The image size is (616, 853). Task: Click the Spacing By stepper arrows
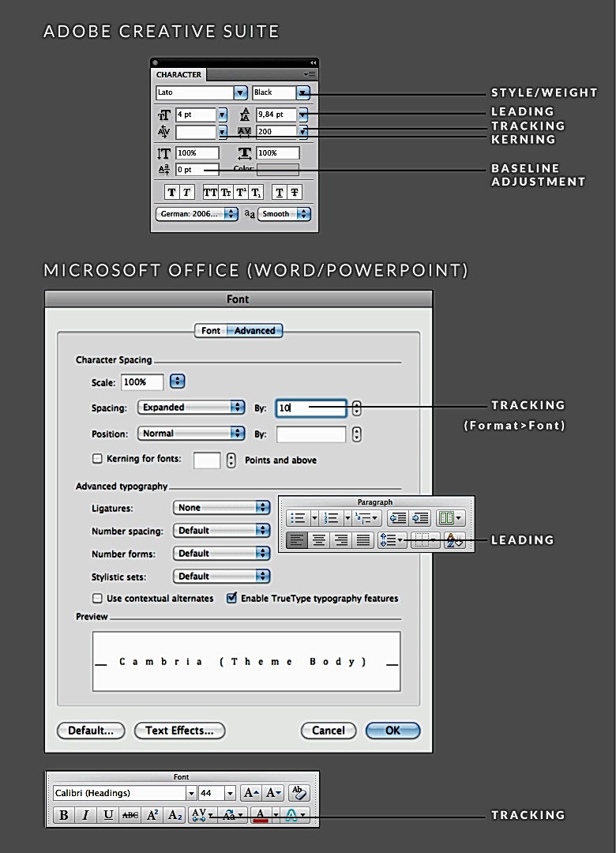click(356, 408)
